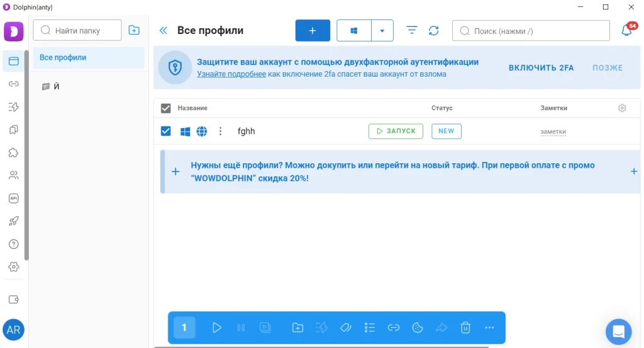Refresh the profiles list
The width and height of the screenshot is (644, 348).
click(x=434, y=30)
